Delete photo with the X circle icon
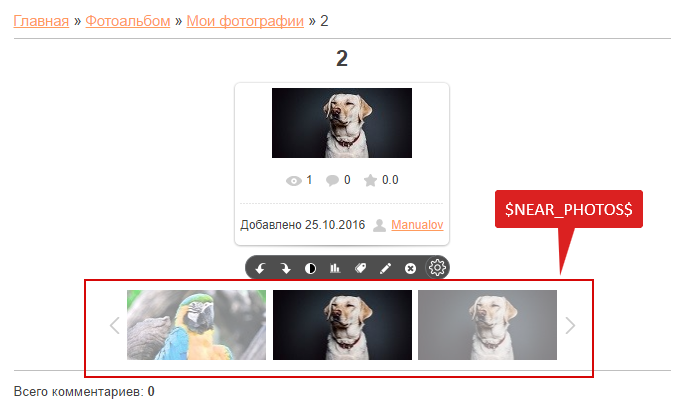The image size is (689, 406). [410, 268]
